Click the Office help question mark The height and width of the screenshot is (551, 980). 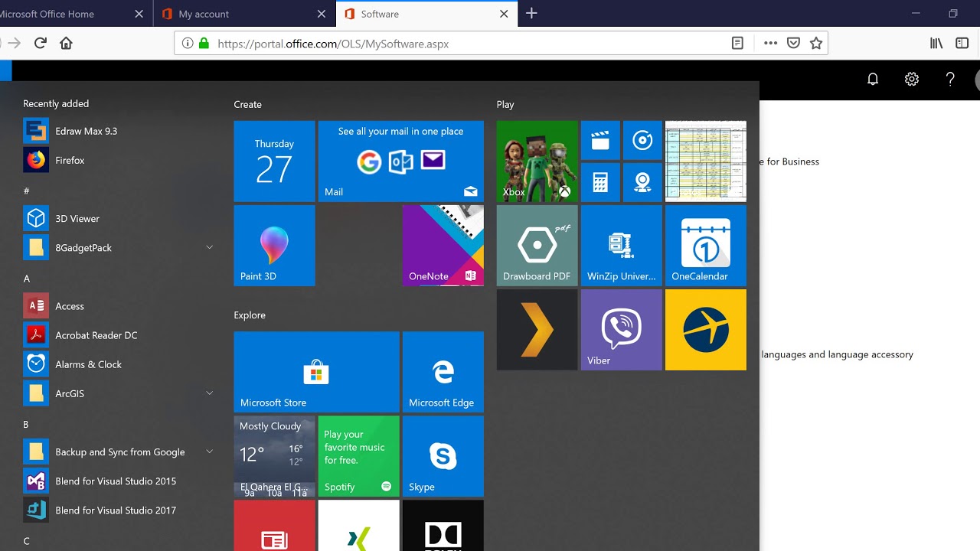950,79
